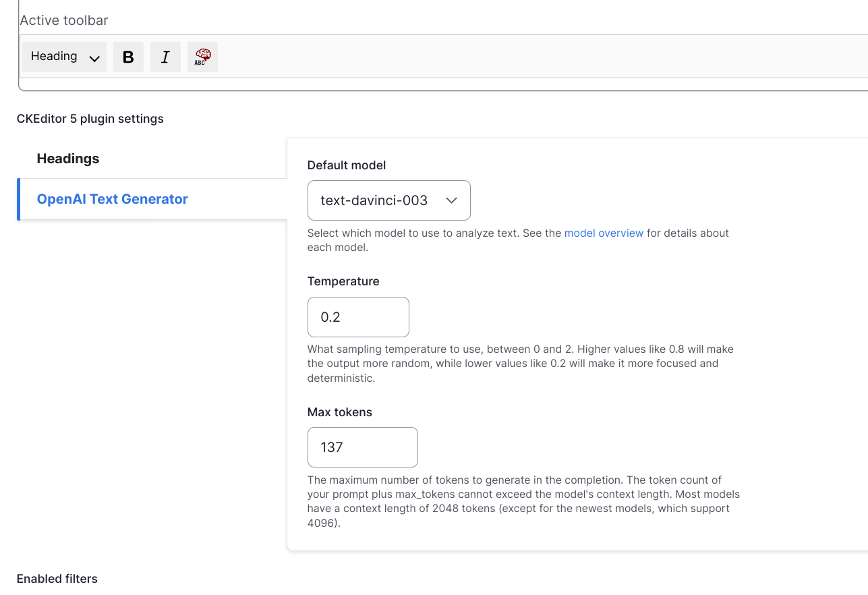Focus the Temperature input field
This screenshot has height=595, width=868.
click(x=358, y=317)
